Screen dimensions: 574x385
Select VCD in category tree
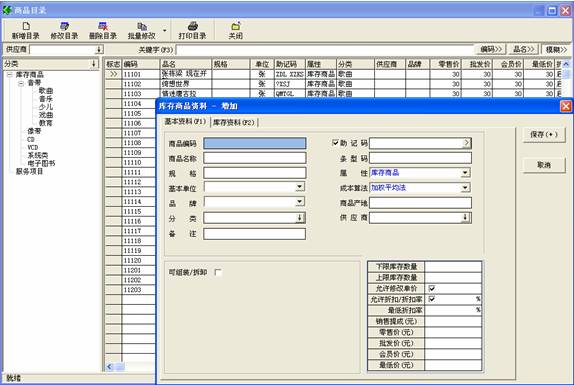[x=33, y=147]
